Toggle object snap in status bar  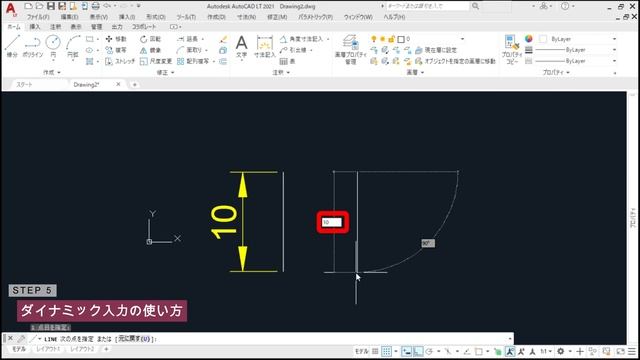pos(479,351)
